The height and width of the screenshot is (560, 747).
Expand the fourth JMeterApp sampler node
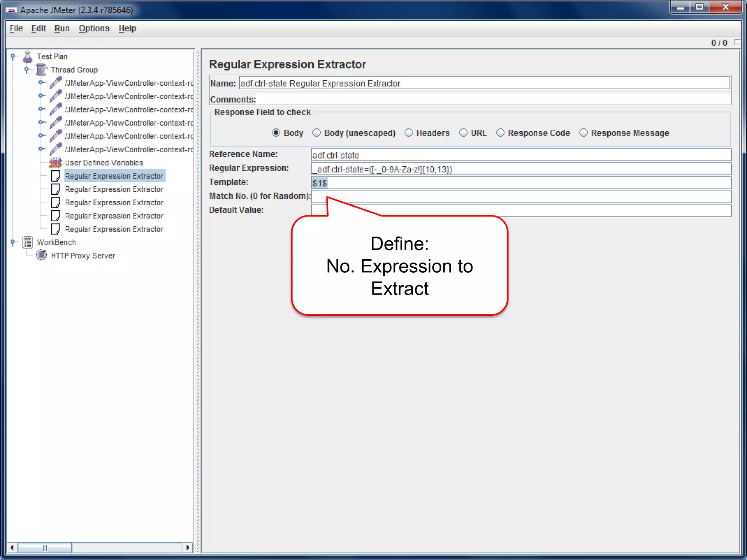coord(42,122)
